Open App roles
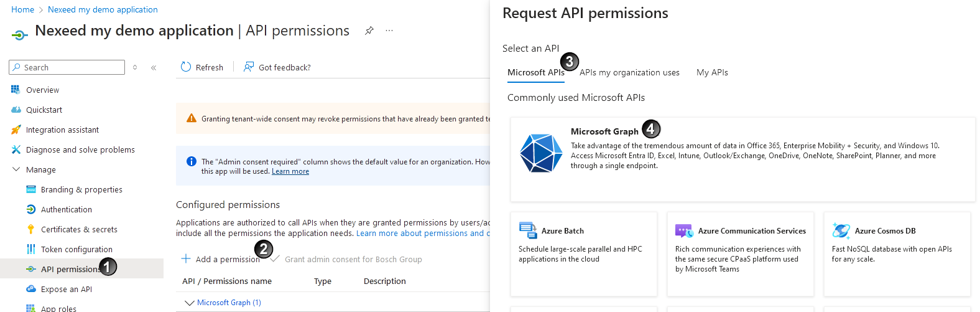 coord(58,308)
